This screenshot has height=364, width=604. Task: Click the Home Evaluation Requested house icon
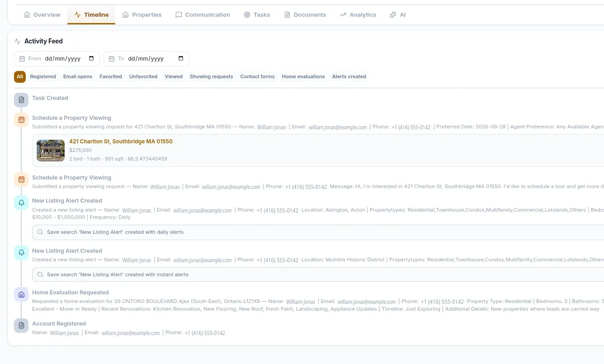[x=21, y=294]
